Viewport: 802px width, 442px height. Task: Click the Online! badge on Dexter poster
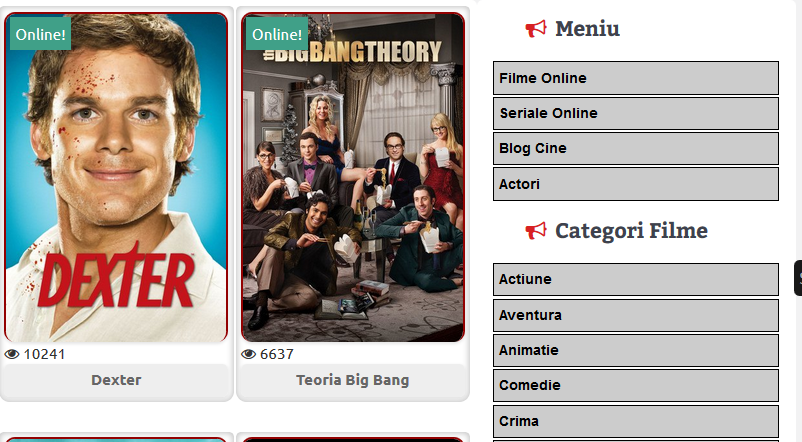click(x=40, y=34)
